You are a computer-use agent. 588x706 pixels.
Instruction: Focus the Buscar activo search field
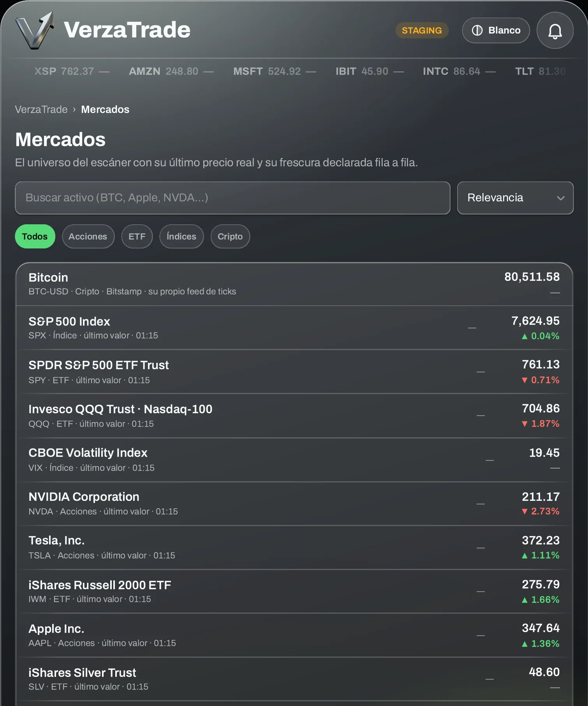tap(232, 198)
